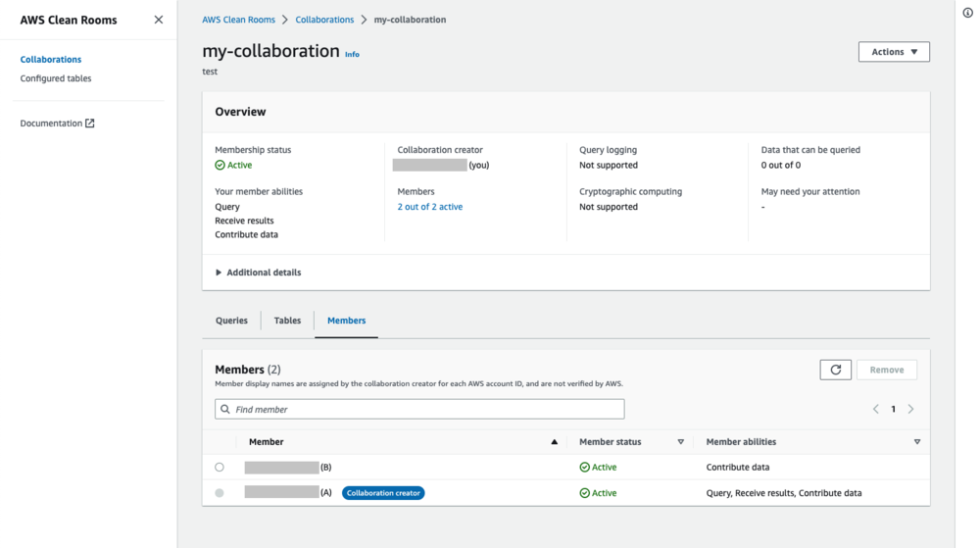
Task: Sort by Member status column arrow
Action: 681,442
